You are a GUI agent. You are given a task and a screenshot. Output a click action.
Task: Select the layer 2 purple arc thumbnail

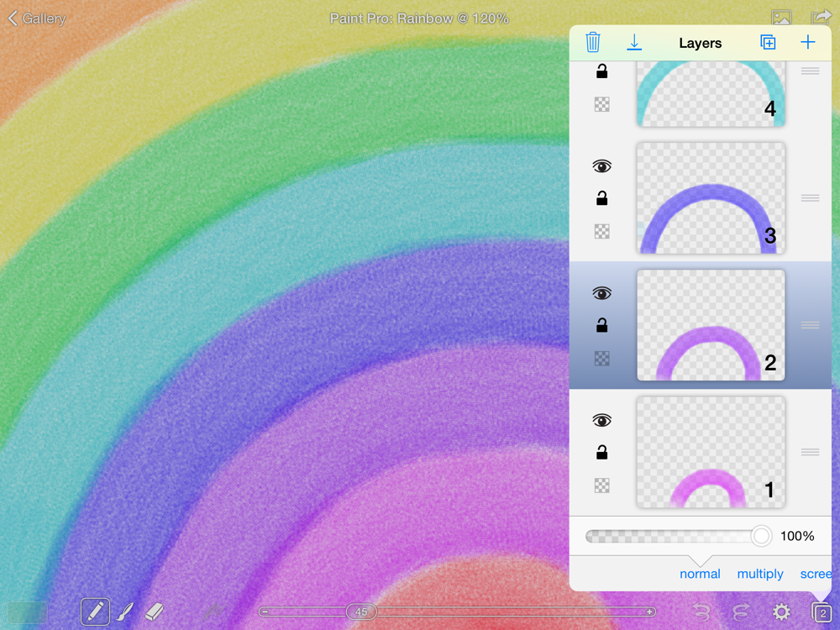pyautogui.click(x=711, y=325)
